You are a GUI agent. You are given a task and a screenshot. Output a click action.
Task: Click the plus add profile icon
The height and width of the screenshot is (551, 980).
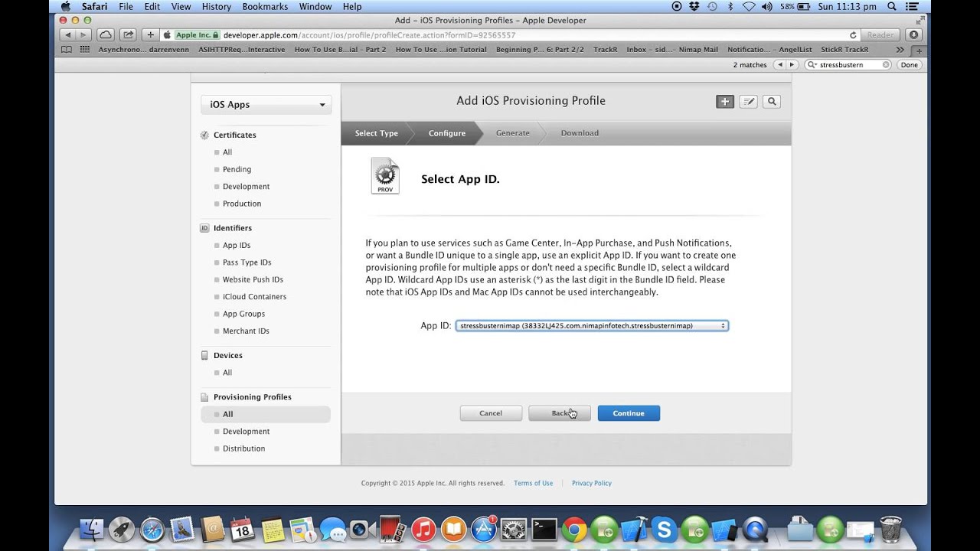[x=725, y=101]
